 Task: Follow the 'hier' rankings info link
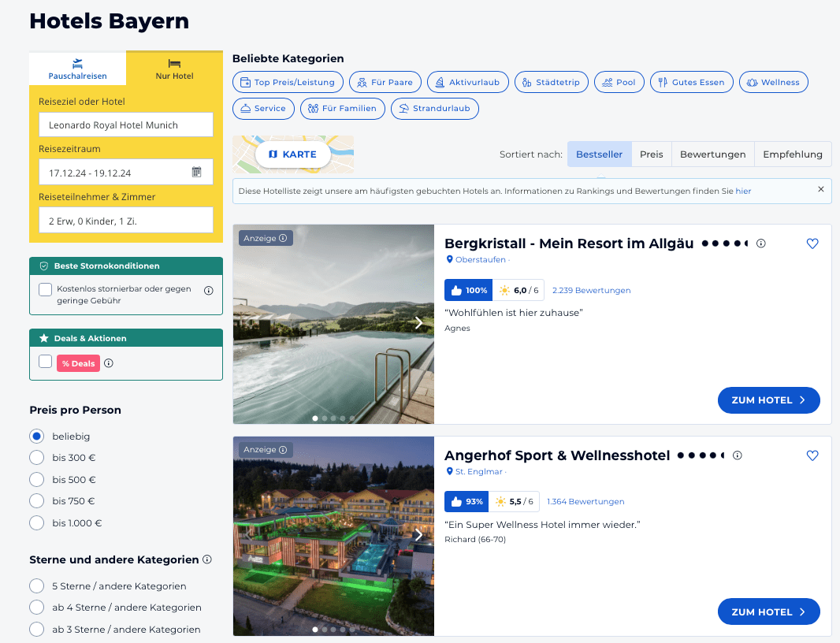[743, 191]
